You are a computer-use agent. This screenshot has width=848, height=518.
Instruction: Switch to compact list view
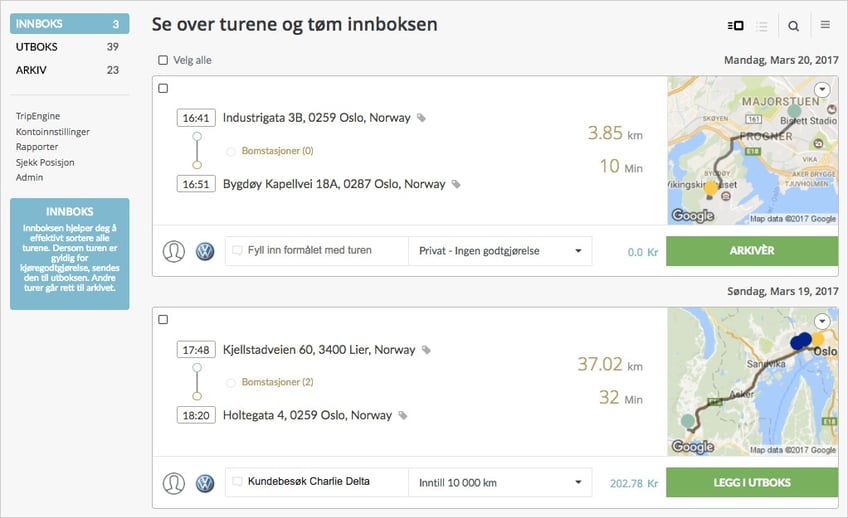point(762,26)
